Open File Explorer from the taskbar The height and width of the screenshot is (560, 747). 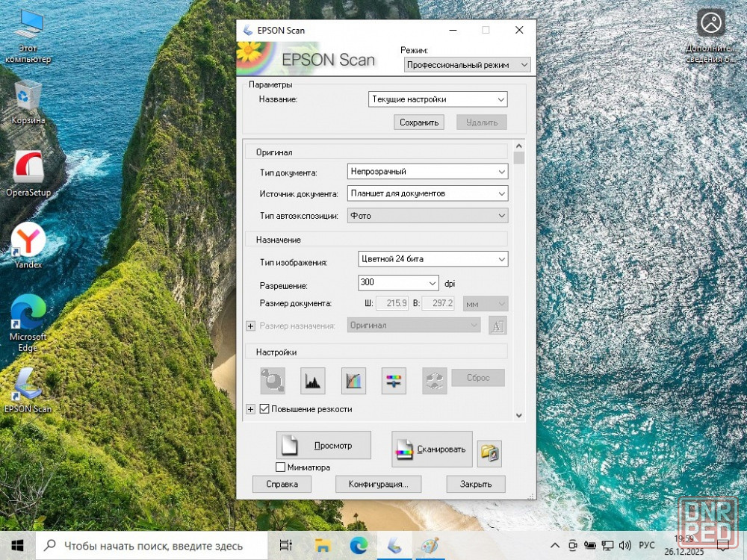tap(323, 545)
